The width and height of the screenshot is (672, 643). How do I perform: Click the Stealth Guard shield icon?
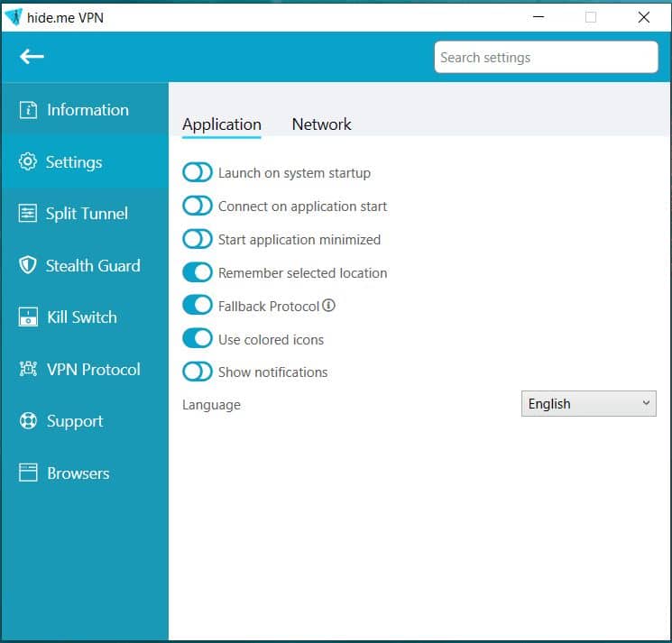pyautogui.click(x=28, y=265)
